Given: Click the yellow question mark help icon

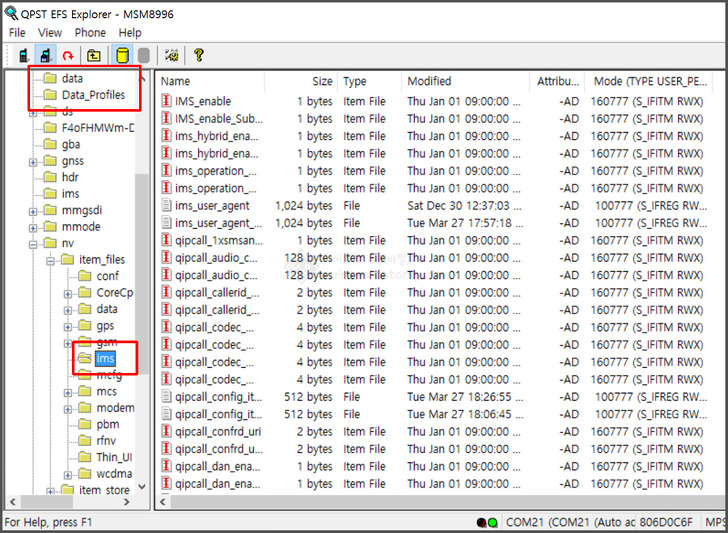Looking at the screenshot, I should point(198,56).
